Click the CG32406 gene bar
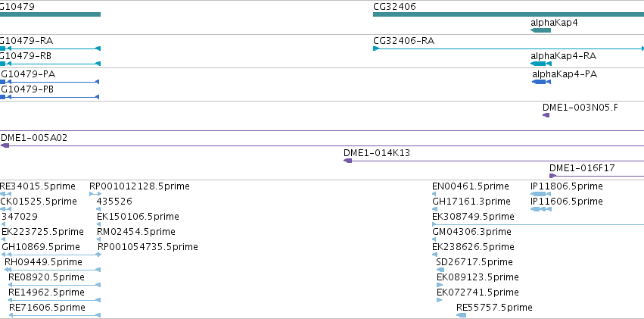 509,14
